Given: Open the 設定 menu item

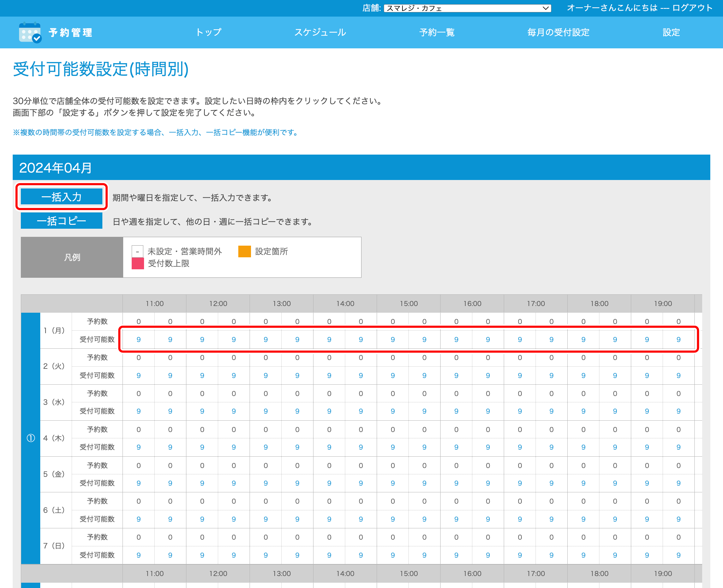Looking at the screenshot, I should coord(671,32).
